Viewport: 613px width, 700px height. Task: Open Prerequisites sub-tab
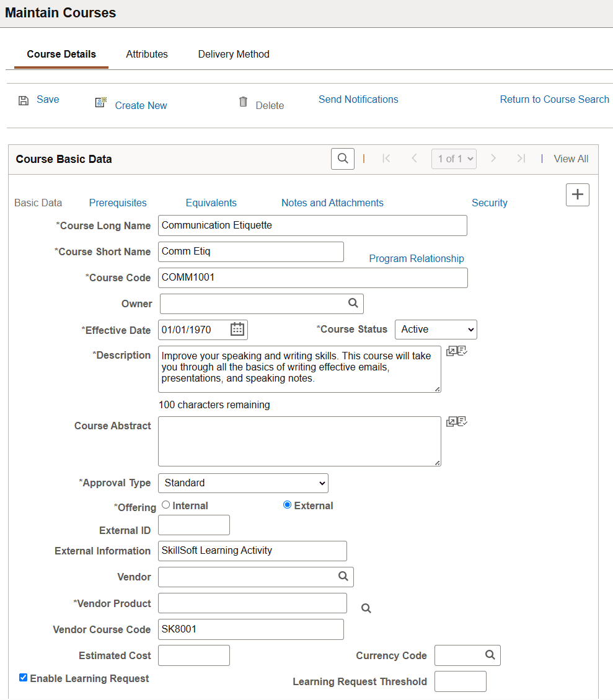118,203
